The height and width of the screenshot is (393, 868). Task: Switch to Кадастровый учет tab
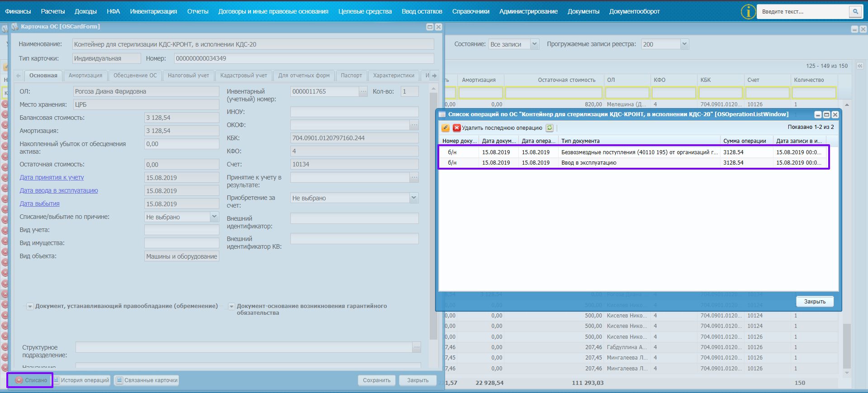244,76
